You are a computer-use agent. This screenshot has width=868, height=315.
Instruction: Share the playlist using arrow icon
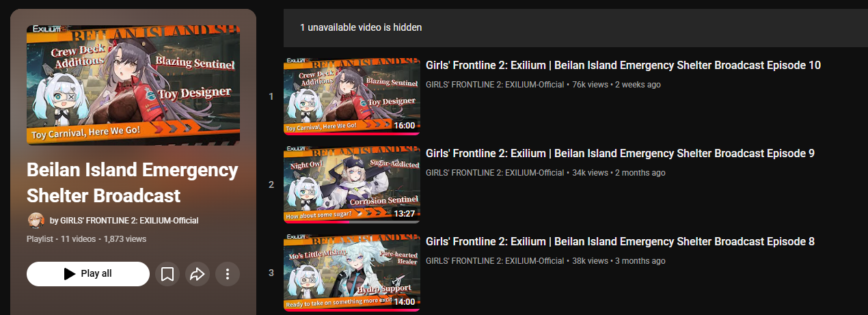tap(198, 274)
